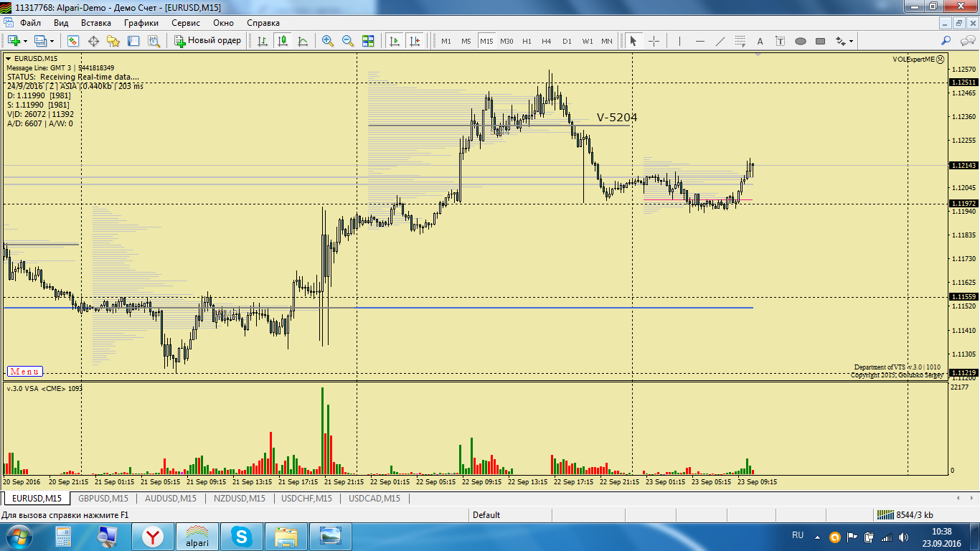Image resolution: width=980 pixels, height=551 pixels.
Task: Select the H4 timeframe
Action: click(547, 41)
